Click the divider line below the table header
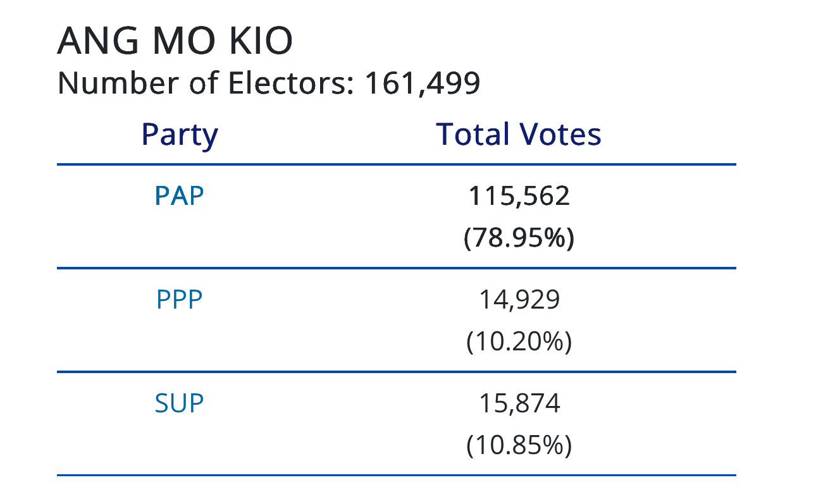The width and height of the screenshot is (816, 504). click(397, 164)
